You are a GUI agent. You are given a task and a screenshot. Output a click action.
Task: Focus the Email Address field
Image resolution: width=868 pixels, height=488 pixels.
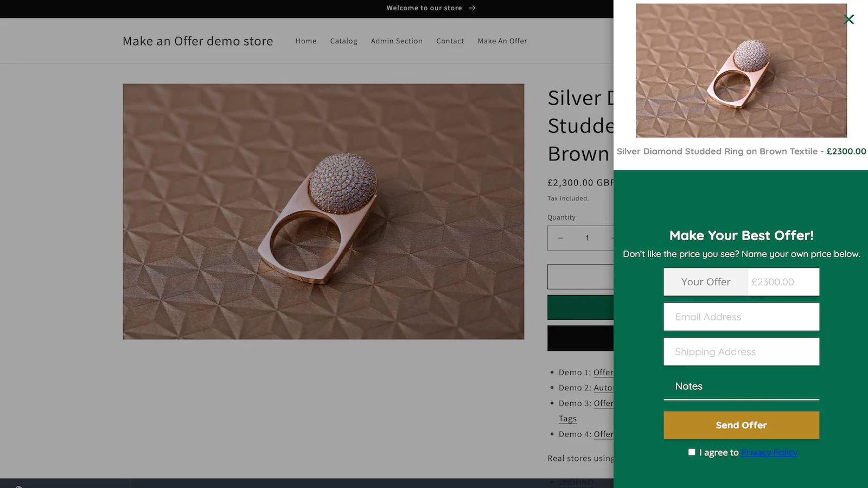click(x=741, y=317)
